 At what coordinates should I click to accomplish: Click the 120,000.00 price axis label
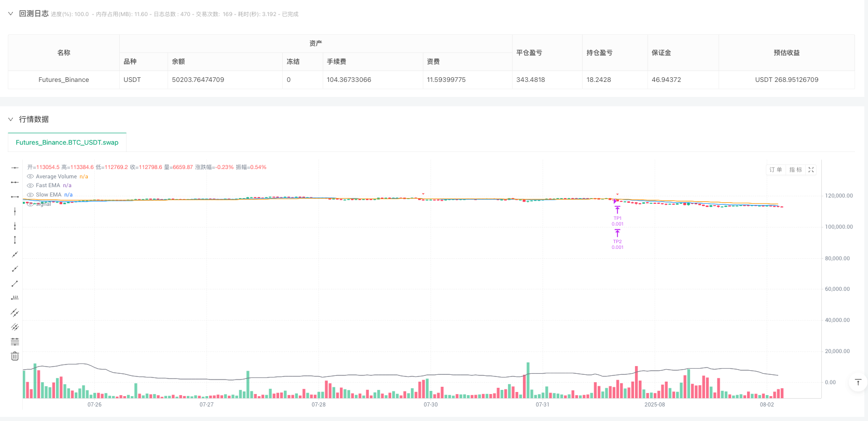click(839, 196)
